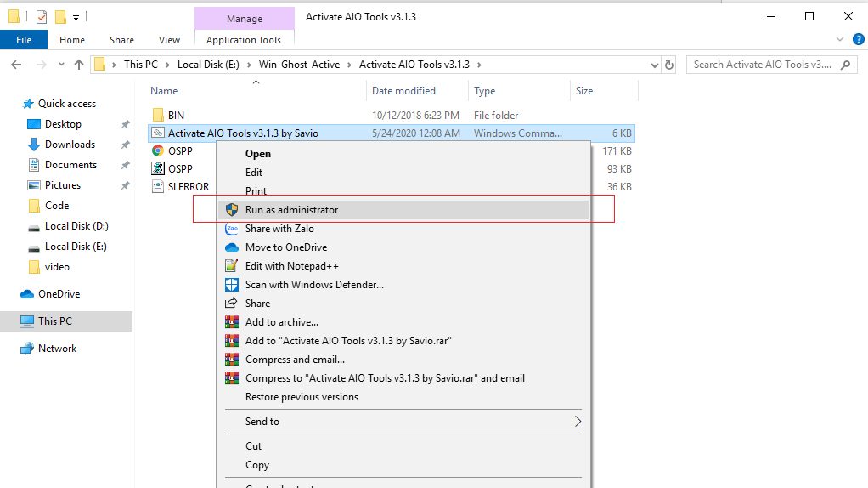Click the Refresh icon next to address bar

pos(669,65)
